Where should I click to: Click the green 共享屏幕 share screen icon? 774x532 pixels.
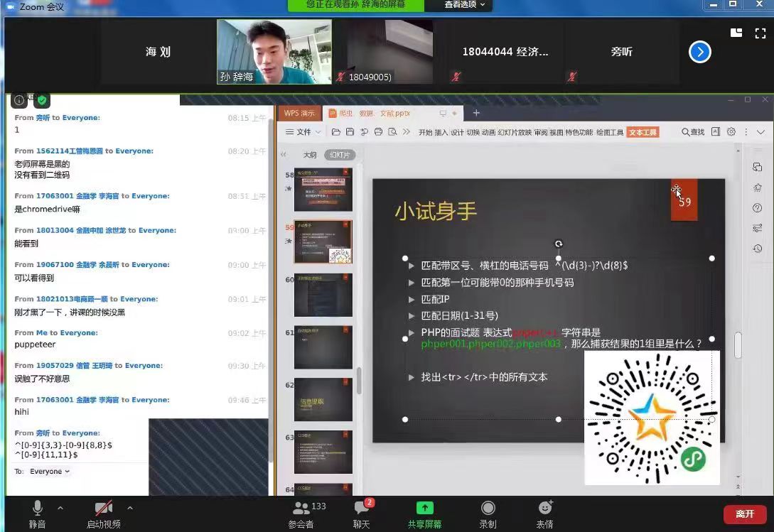424,508
